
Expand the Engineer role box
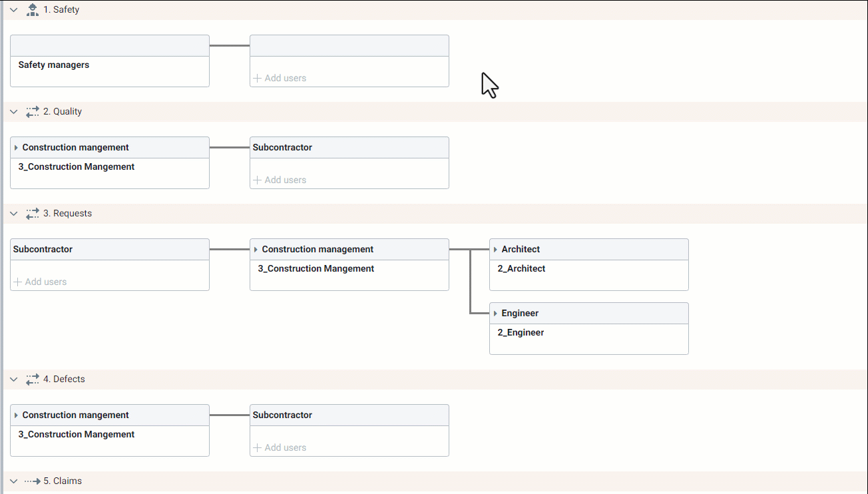coord(495,314)
